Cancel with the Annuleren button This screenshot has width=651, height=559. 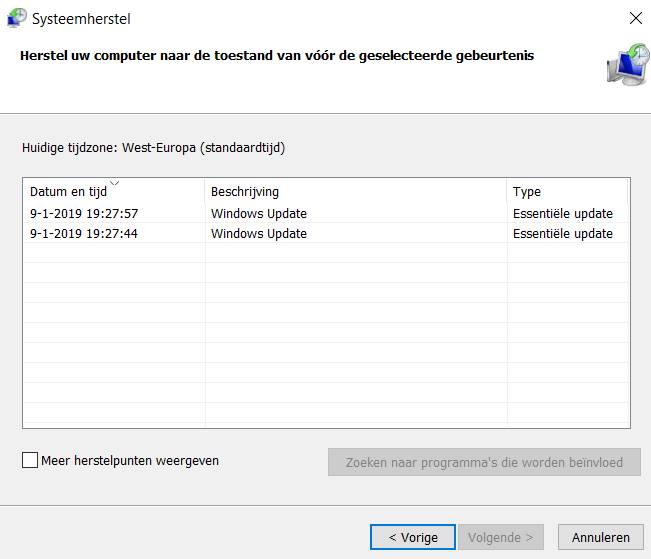(x=601, y=537)
